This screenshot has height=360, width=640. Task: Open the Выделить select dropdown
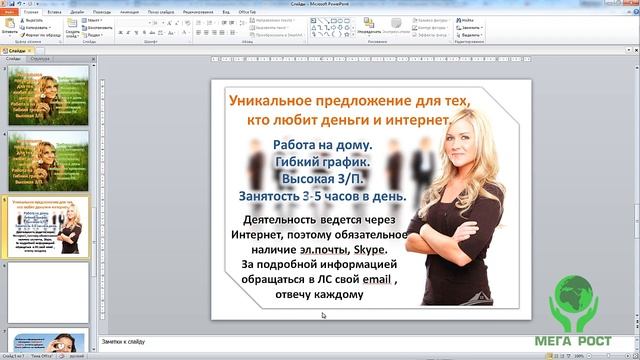(x=469, y=35)
